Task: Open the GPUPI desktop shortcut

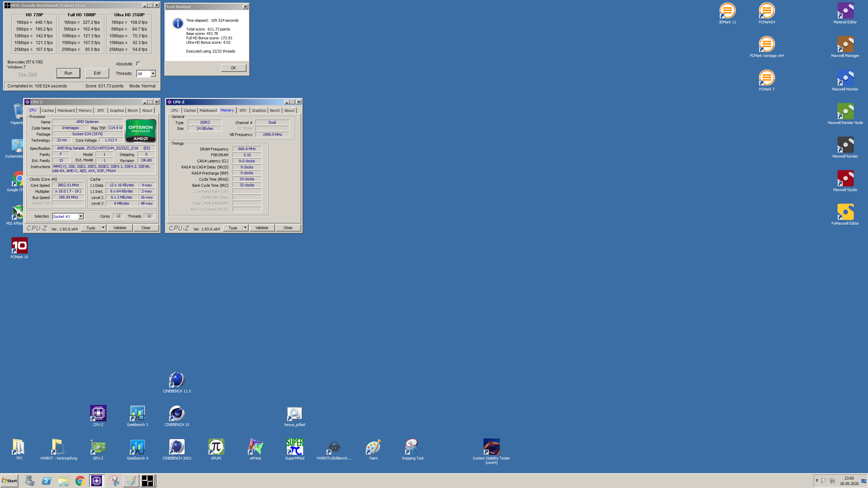Action: [216, 449]
